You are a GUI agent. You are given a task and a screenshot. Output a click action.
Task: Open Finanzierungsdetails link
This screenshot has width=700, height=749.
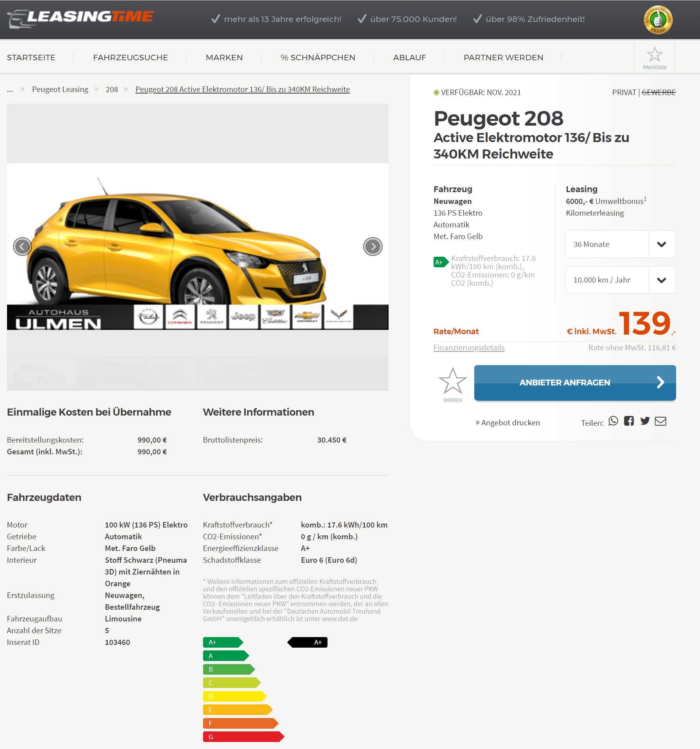tap(469, 347)
